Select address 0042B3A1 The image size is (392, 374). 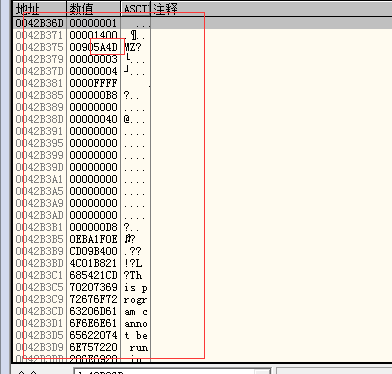coord(39,179)
